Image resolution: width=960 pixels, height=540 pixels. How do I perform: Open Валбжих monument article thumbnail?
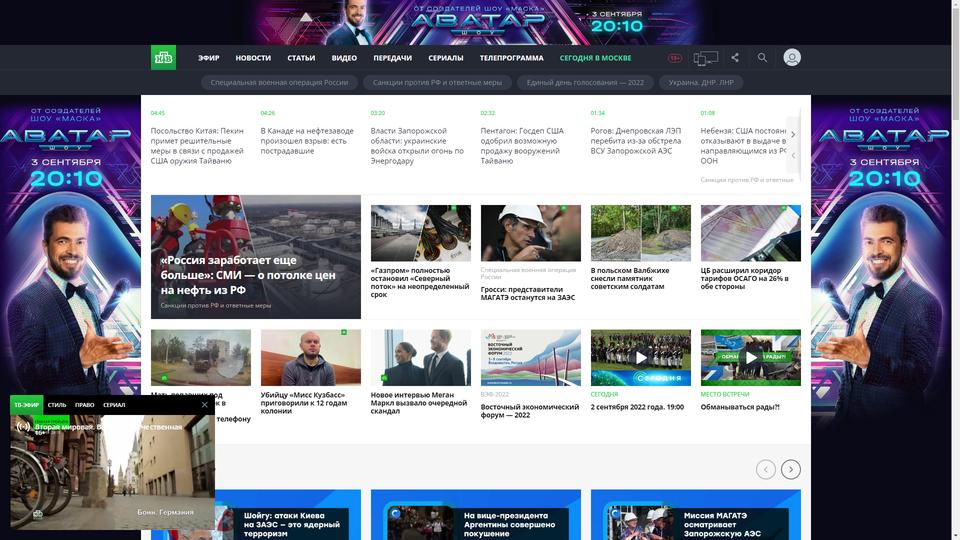(640, 233)
